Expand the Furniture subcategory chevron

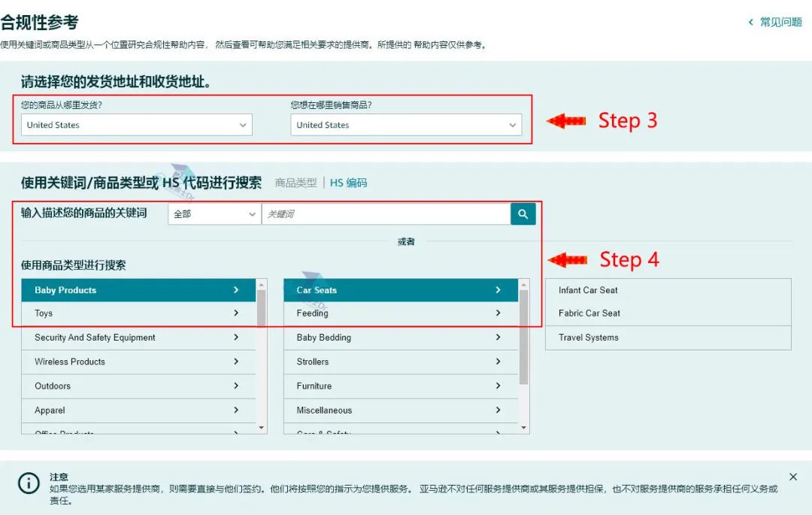pos(498,386)
